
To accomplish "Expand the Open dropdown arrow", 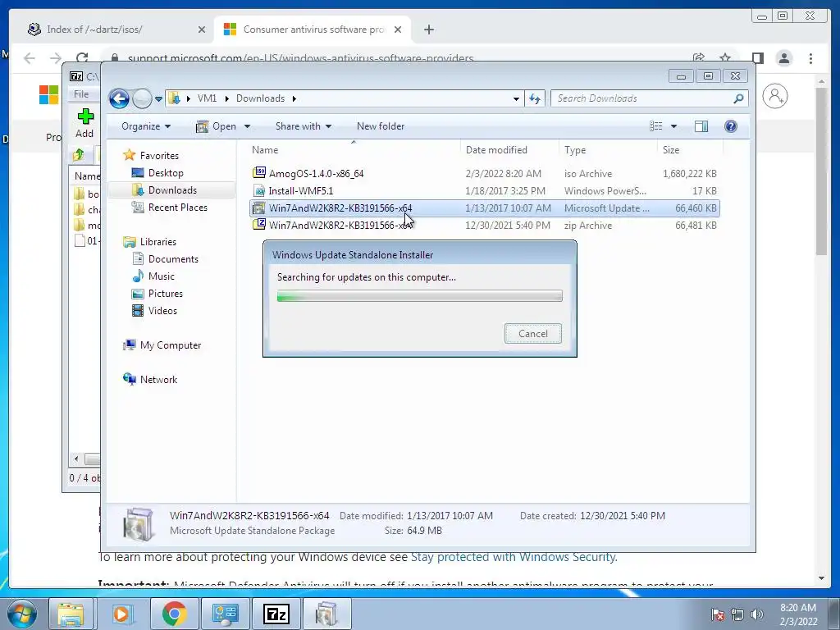I will (x=247, y=126).
